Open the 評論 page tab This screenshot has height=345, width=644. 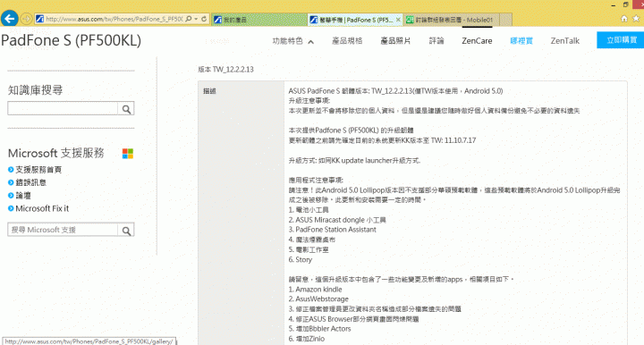pyautogui.click(x=436, y=40)
